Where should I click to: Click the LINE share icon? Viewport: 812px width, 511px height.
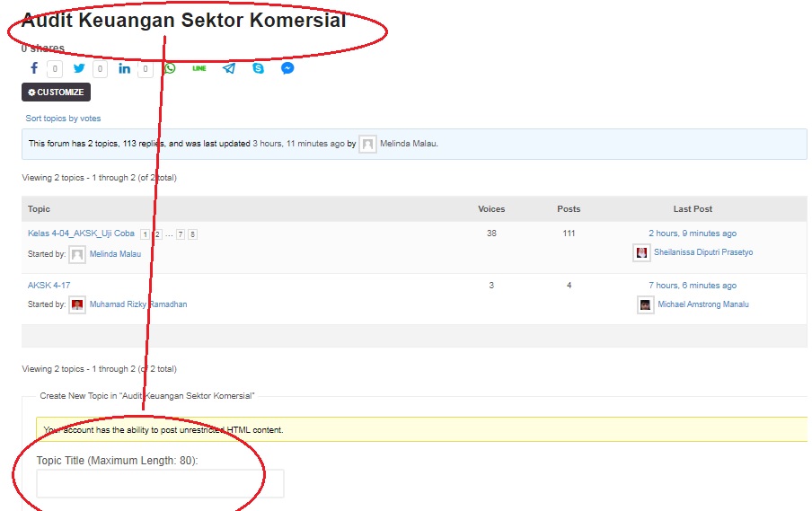tap(199, 68)
